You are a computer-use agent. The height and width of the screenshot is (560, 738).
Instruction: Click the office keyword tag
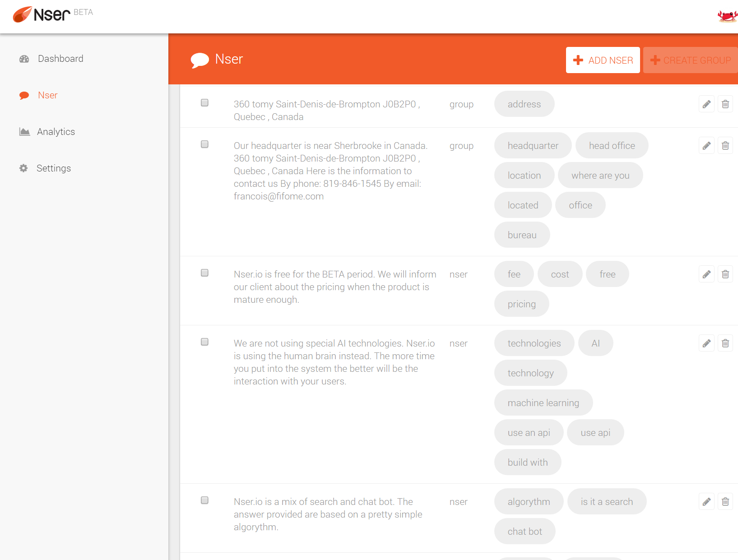pyautogui.click(x=580, y=205)
